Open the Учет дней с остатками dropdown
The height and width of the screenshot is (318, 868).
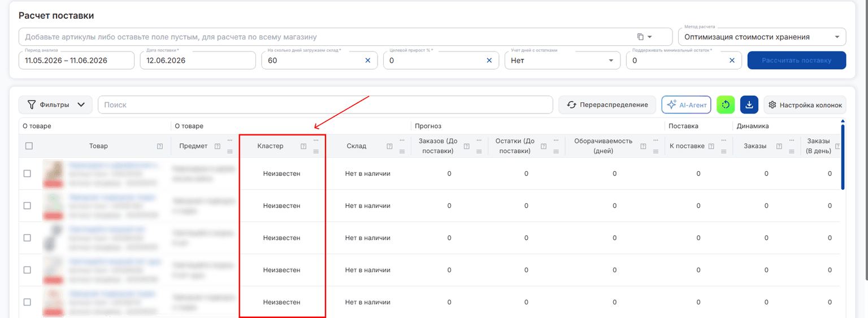tap(562, 60)
